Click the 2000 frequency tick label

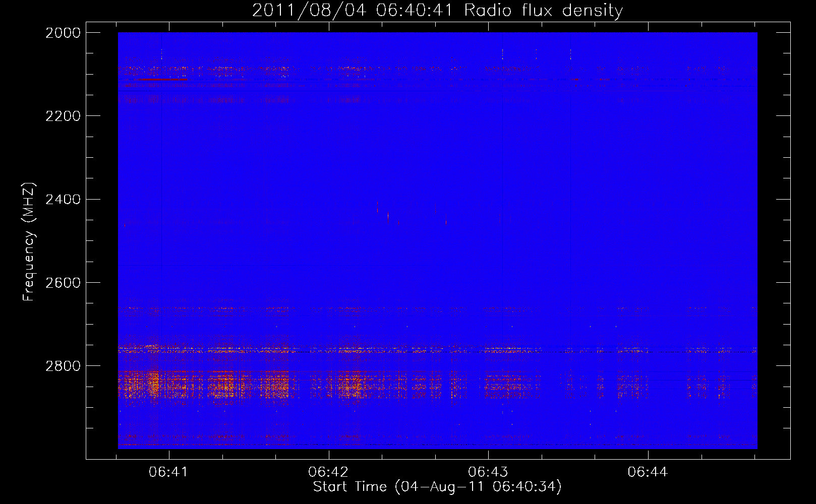point(63,33)
